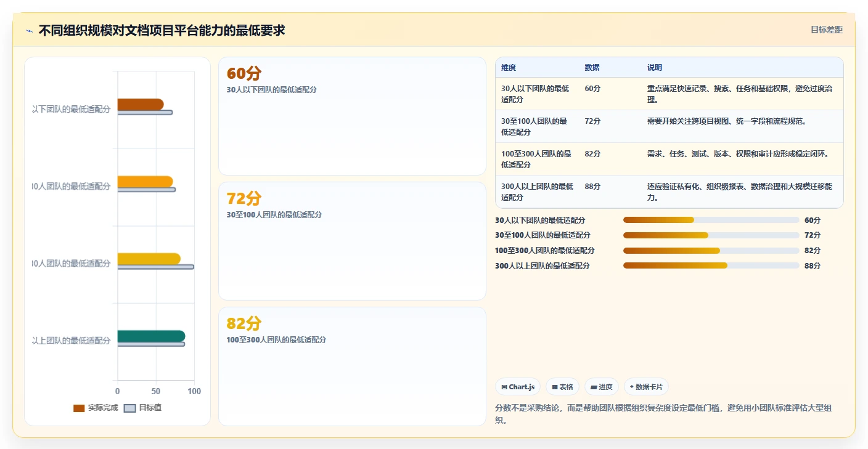This screenshot has height=449, width=868.
Task: Select the 进度 tag chip
Action: [602, 387]
